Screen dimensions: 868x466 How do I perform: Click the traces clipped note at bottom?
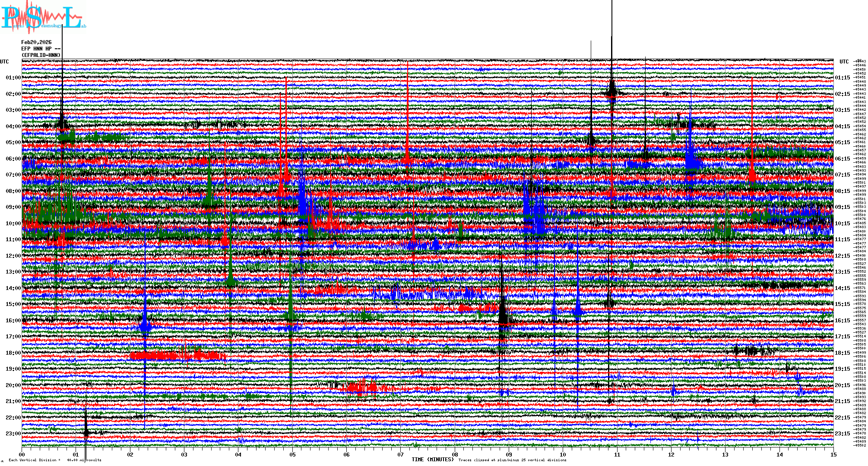pos(512,460)
